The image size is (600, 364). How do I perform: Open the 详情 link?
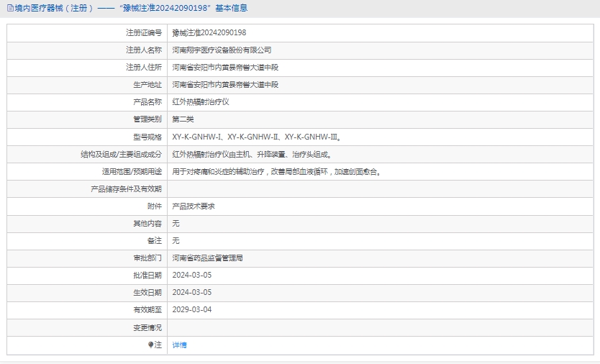click(179, 345)
